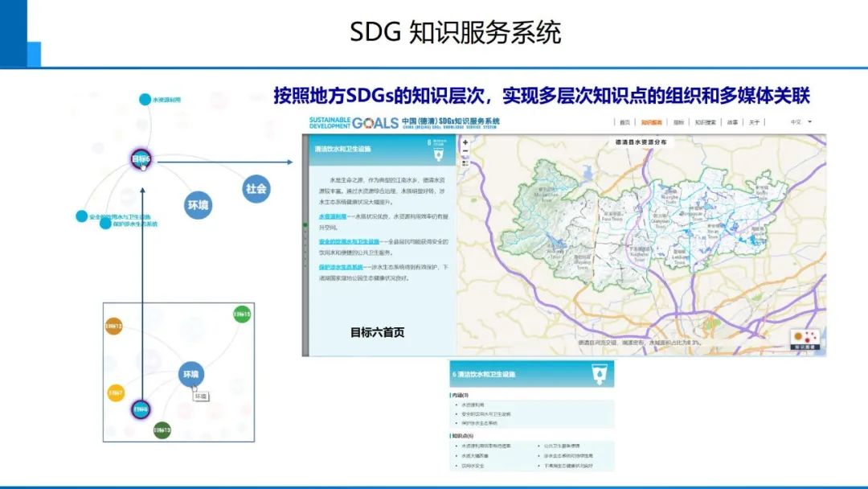Screen dimensions: 868x489
Task: Click the highlighted 目标6 node in the upper graph
Action: pos(141,159)
